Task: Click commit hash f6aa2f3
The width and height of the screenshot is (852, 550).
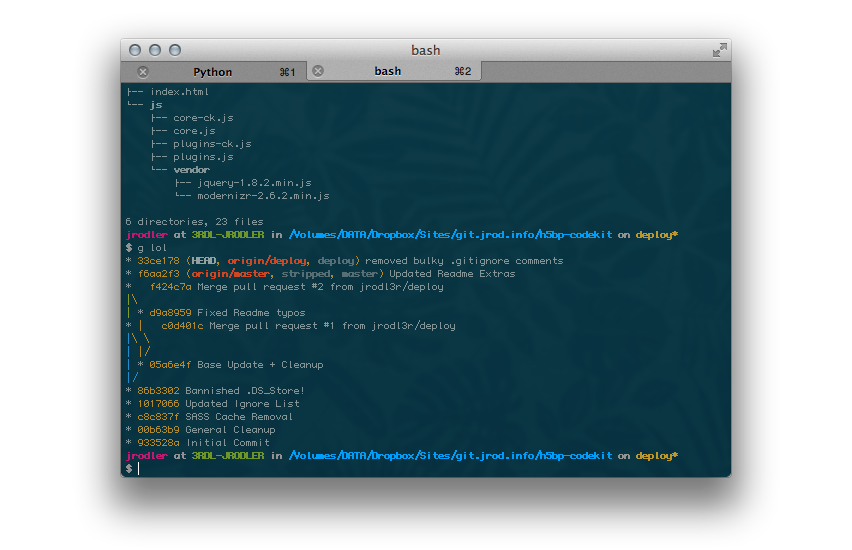Action: coord(158,274)
